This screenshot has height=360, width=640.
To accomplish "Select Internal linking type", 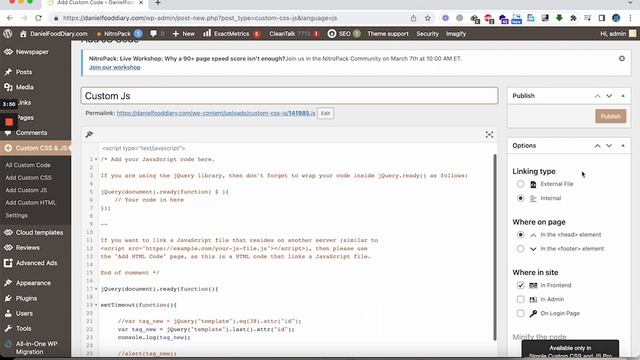I will [x=520, y=198].
